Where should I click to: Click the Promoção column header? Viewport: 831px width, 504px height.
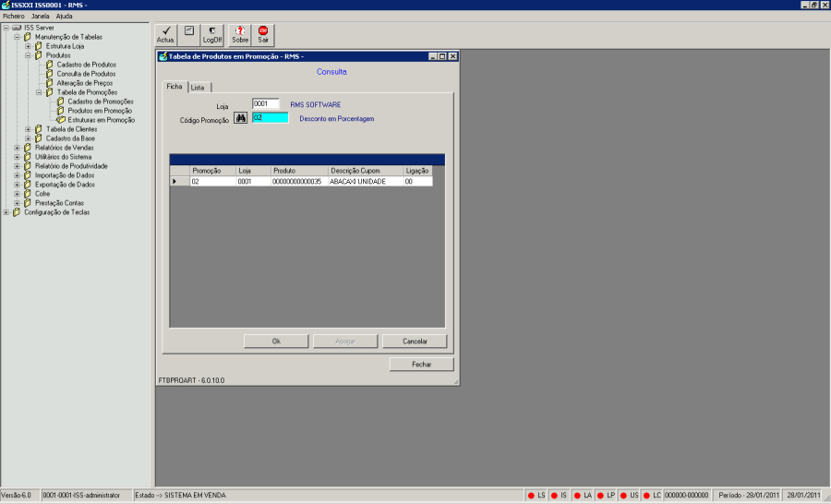click(x=212, y=171)
